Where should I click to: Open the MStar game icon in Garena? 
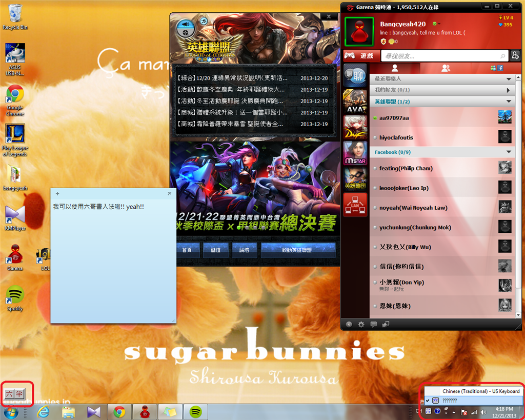click(355, 153)
